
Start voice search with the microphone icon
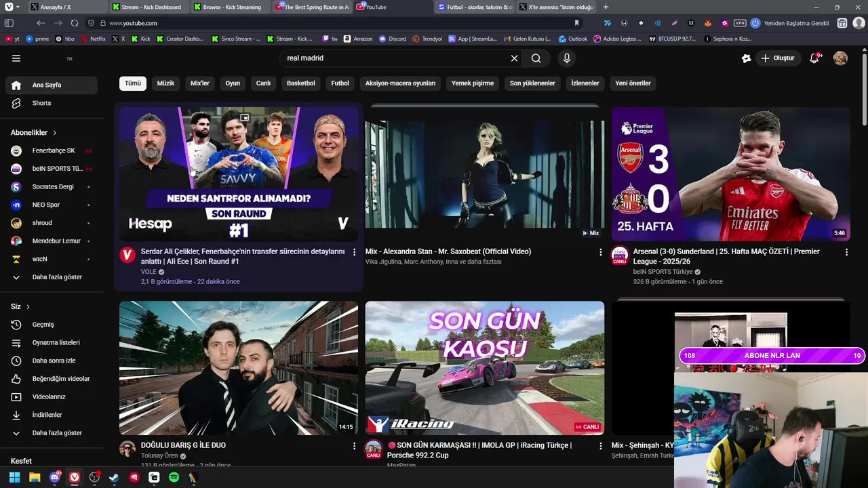(567, 58)
